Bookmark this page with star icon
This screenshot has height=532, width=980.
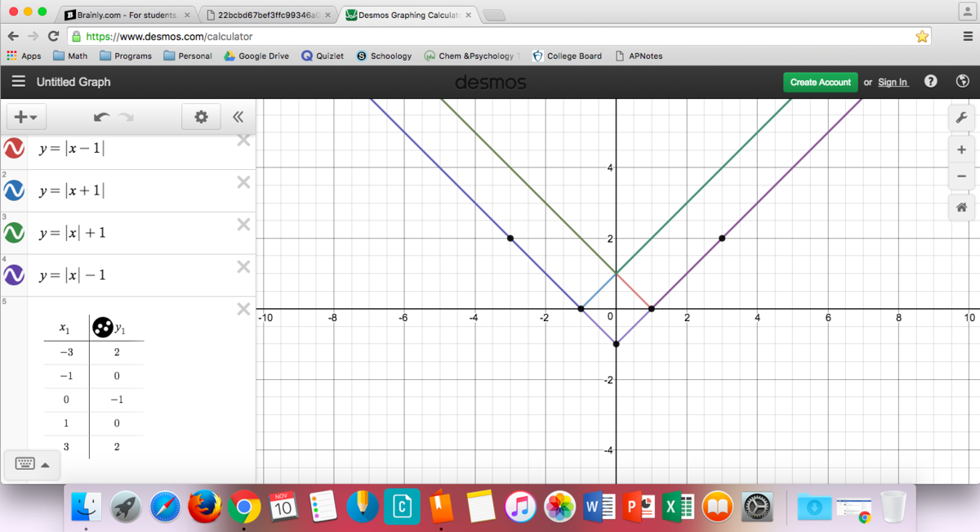(x=922, y=36)
